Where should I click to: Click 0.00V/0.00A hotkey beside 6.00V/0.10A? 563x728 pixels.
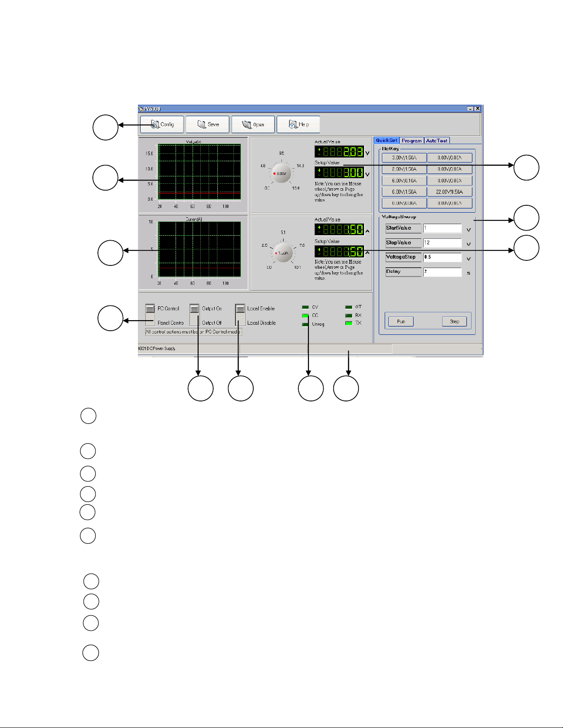click(x=450, y=181)
